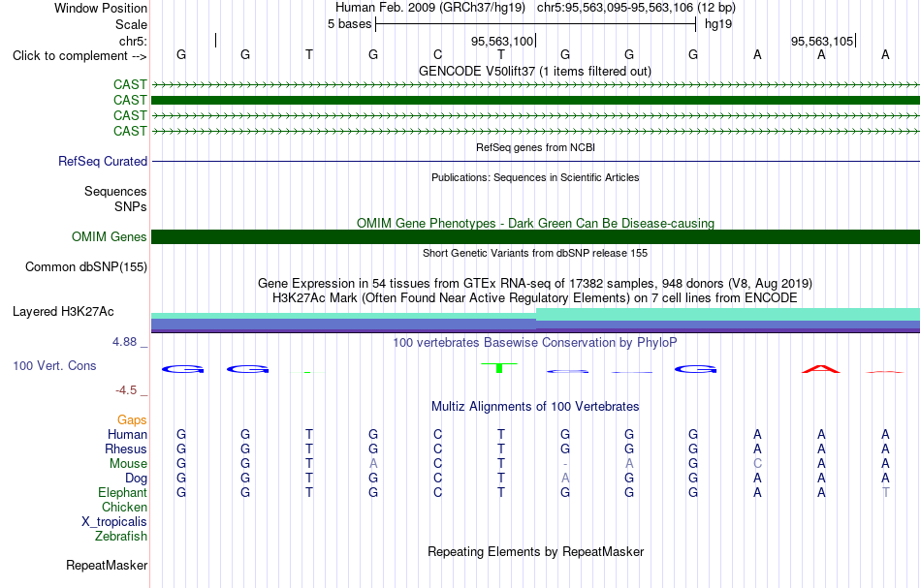
Task: Click the 'Chicken' species label
Action: pos(124,507)
